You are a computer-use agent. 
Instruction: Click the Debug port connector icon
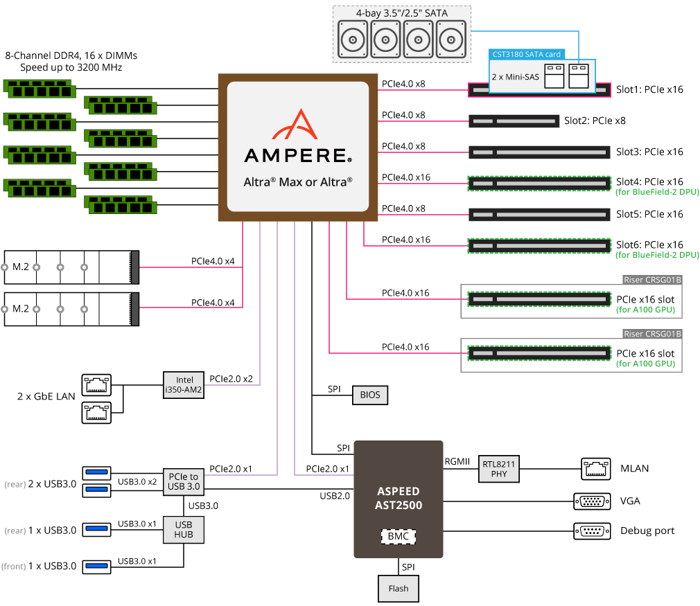coord(592,531)
